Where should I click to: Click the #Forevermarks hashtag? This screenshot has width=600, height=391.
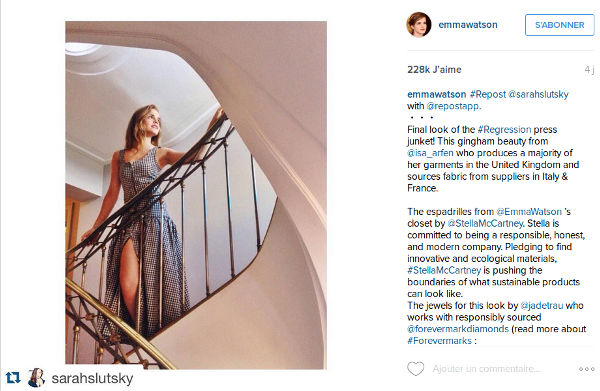tap(439, 341)
